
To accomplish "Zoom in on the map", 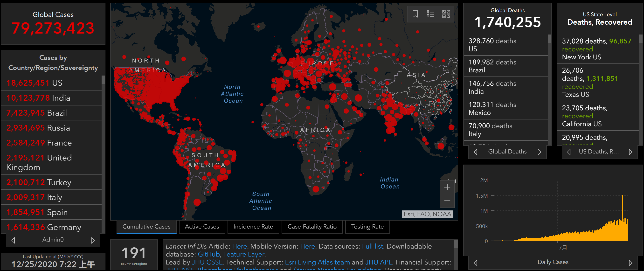I will tap(447, 187).
